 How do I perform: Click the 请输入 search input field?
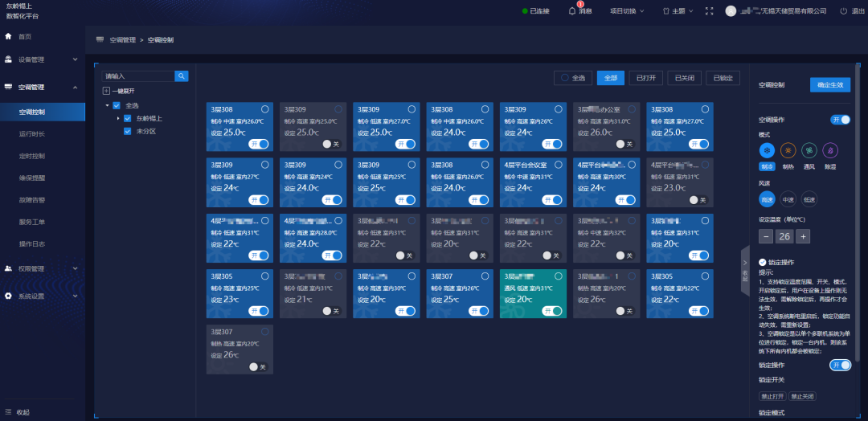138,76
